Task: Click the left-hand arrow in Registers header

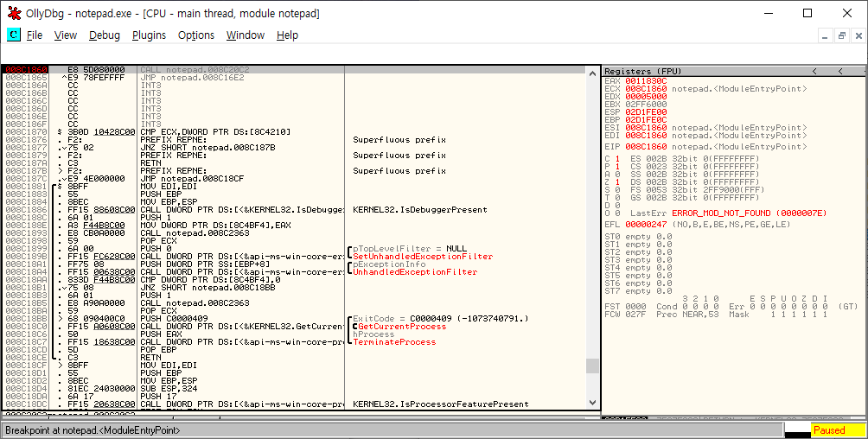Action: [x=815, y=71]
